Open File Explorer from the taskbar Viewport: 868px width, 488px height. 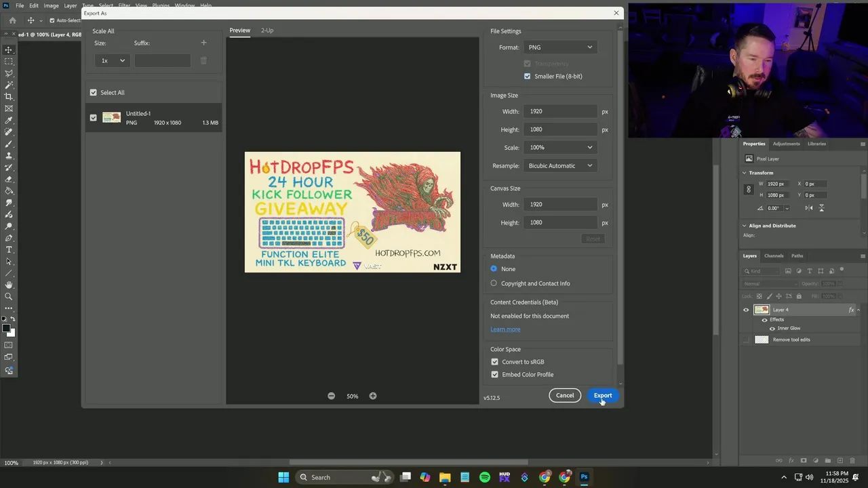point(445,477)
